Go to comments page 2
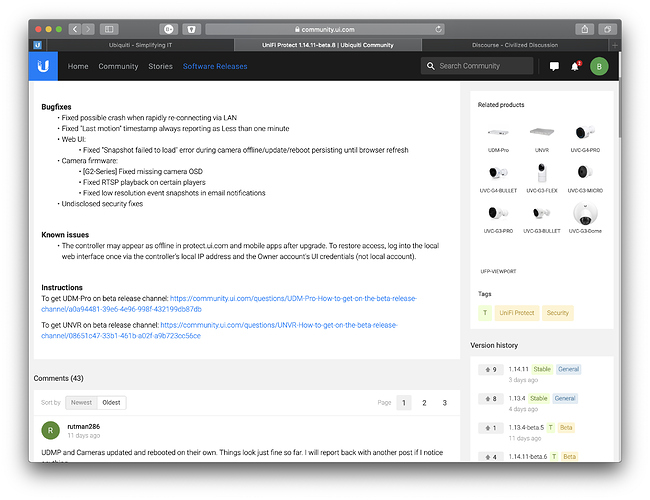Screen dimensions: 650x500 click(424, 403)
